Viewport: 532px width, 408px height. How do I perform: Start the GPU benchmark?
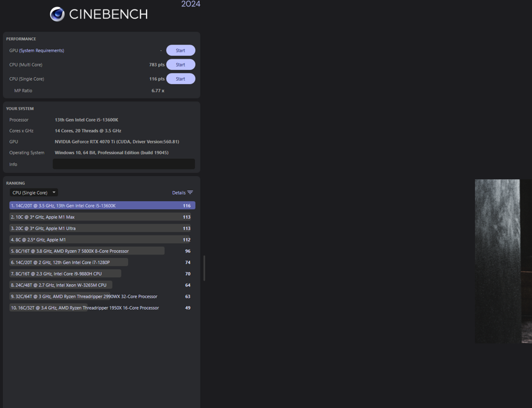(180, 50)
